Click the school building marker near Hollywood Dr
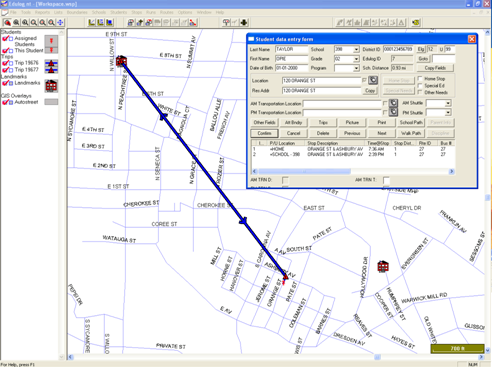The width and height of the screenshot is (492, 367). [x=383, y=266]
